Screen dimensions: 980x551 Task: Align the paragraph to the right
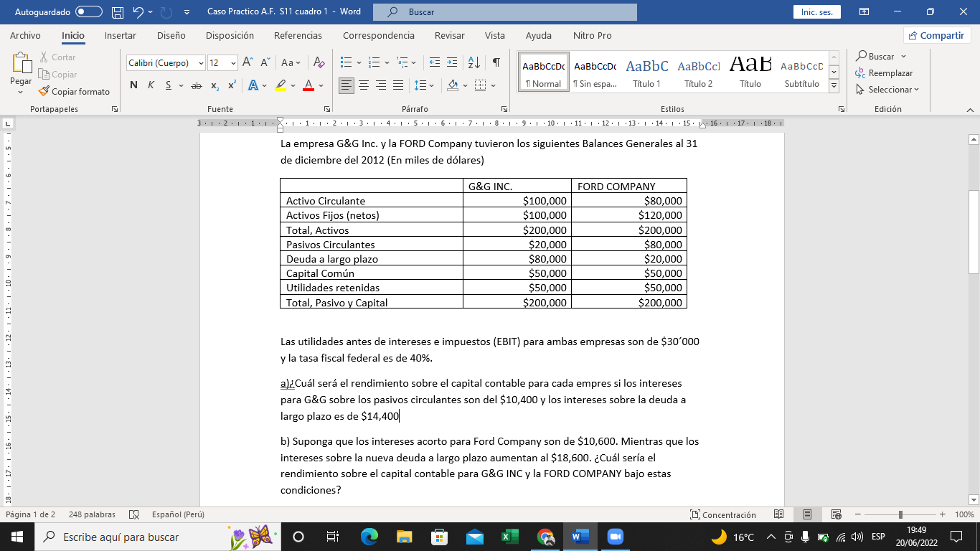click(x=381, y=85)
